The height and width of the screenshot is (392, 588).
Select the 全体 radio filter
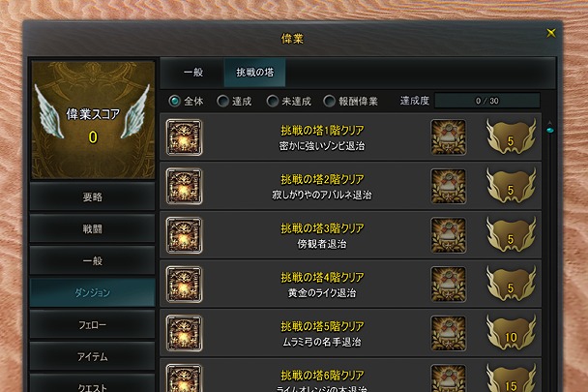(174, 101)
